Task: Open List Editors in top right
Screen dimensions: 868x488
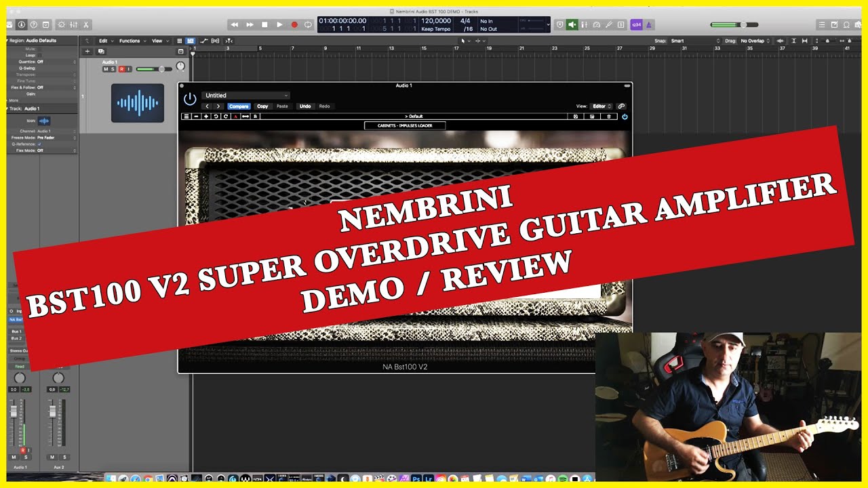Action: click(x=822, y=24)
